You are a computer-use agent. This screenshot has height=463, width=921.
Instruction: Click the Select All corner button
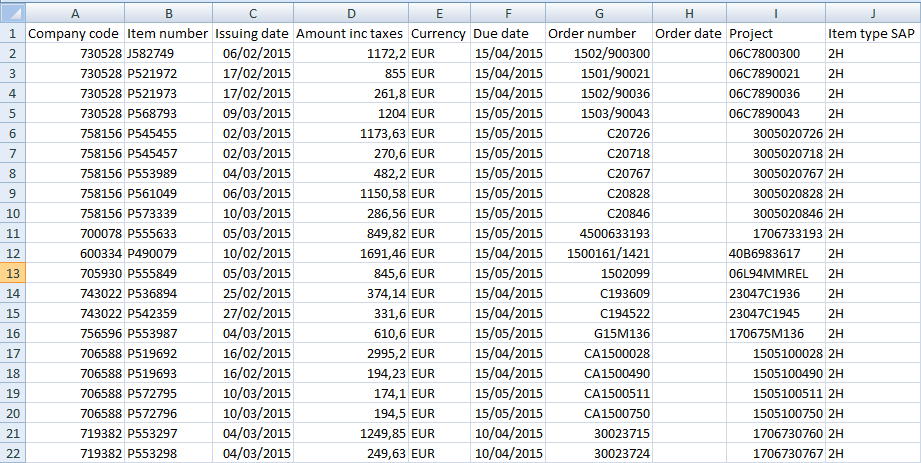12,12
